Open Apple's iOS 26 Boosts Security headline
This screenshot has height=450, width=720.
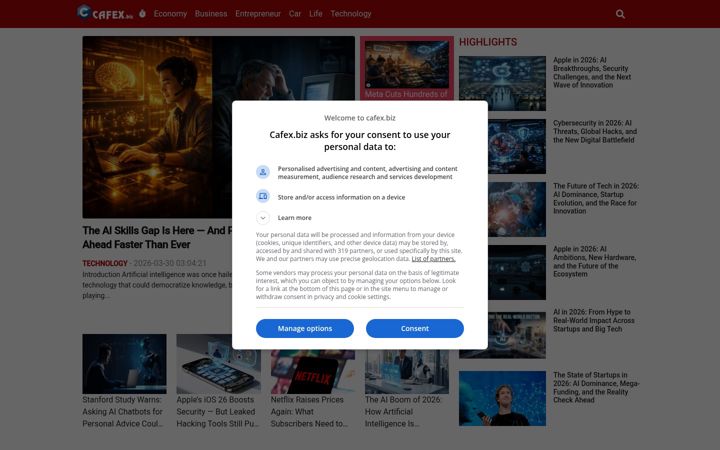pos(218,412)
